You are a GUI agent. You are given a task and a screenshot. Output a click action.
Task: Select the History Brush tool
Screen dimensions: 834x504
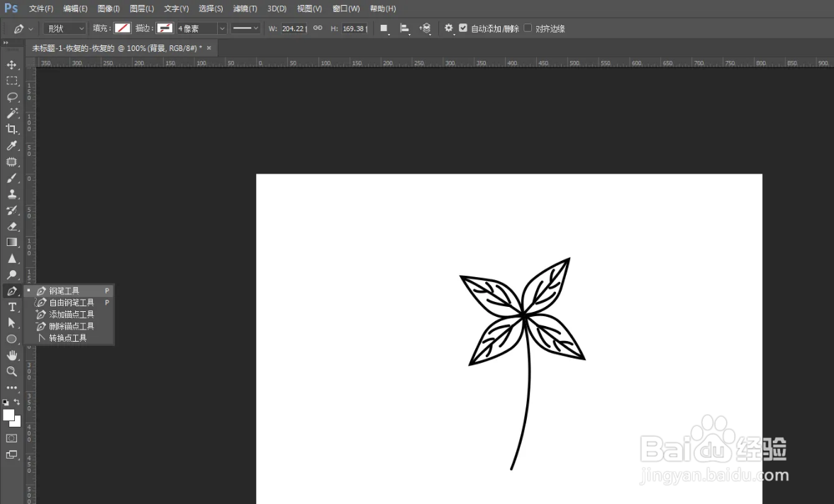[x=11, y=210]
